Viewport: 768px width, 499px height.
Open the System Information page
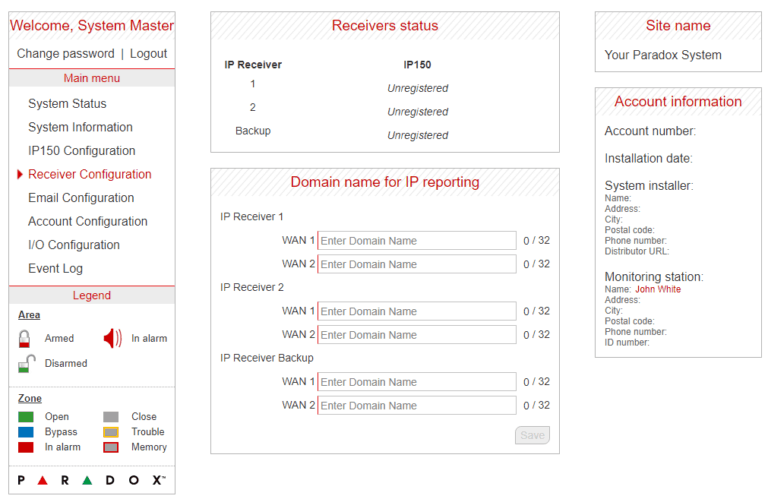tap(80, 127)
